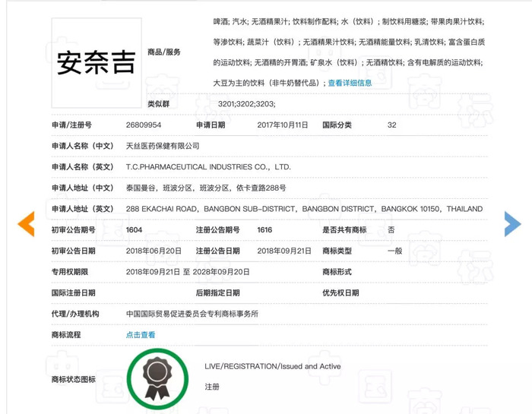Click LIVE/REGISTRATION/Issued and Active status text
Screen dimensions: 532x414
tap(272, 366)
